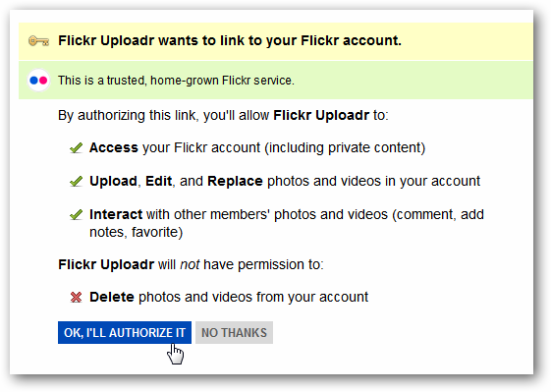The height and width of the screenshot is (392, 551).
Task: Decline by clicking No Thanks button
Action: click(x=234, y=333)
